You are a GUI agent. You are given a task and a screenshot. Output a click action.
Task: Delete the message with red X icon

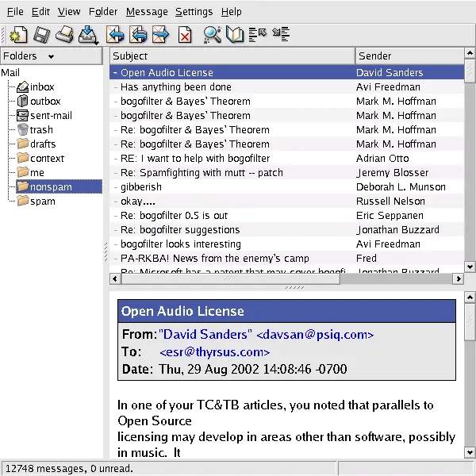tap(184, 34)
